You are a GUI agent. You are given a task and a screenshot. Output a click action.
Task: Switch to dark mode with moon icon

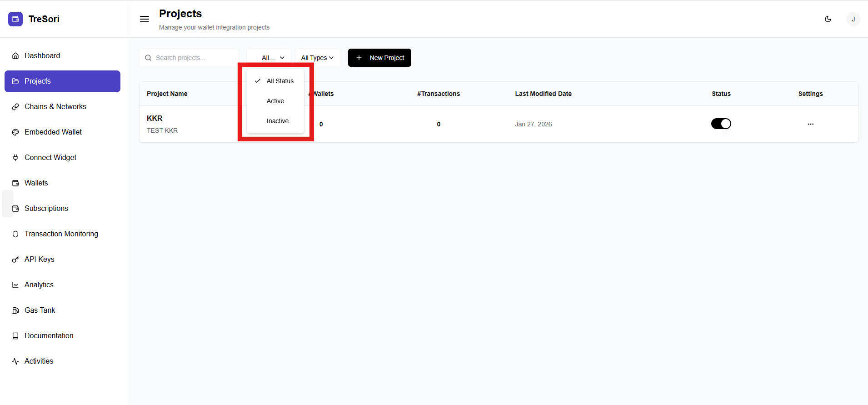[828, 19]
